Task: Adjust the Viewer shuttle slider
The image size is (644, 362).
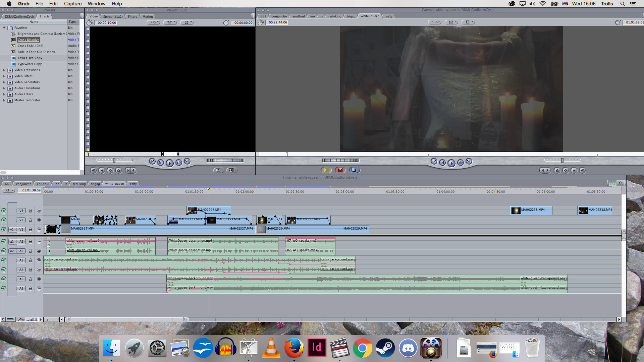Action: tap(114, 160)
